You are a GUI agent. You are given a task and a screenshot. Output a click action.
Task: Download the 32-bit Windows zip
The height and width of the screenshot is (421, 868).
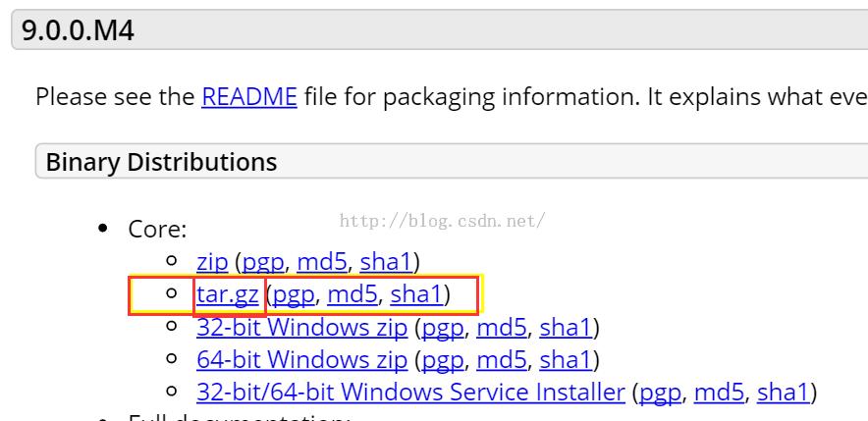(301, 327)
